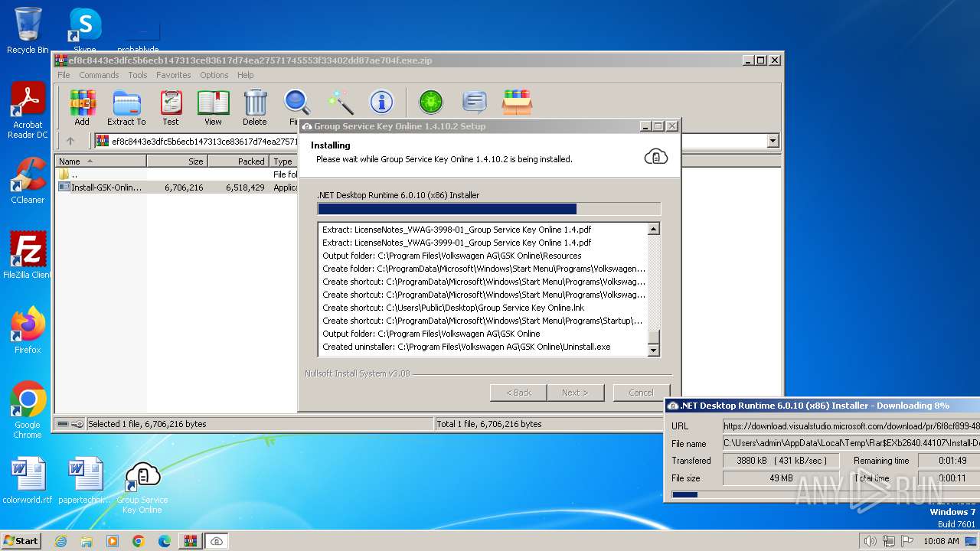Click Chrome icon in taskbar
This screenshot has height=551, width=980.
pyautogui.click(x=139, y=541)
